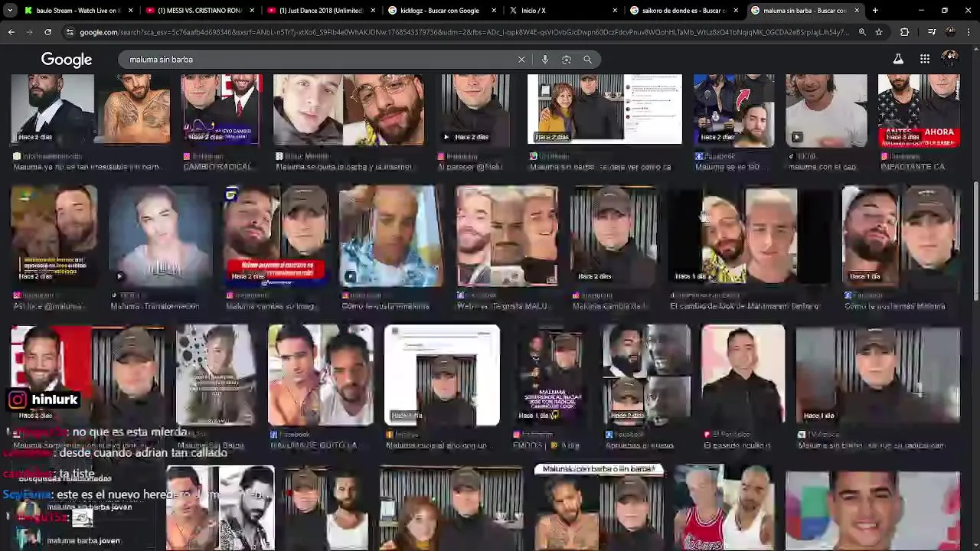Open the 'Maluma ¿con barba o sin barba?' thumbnail

[x=599, y=507]
